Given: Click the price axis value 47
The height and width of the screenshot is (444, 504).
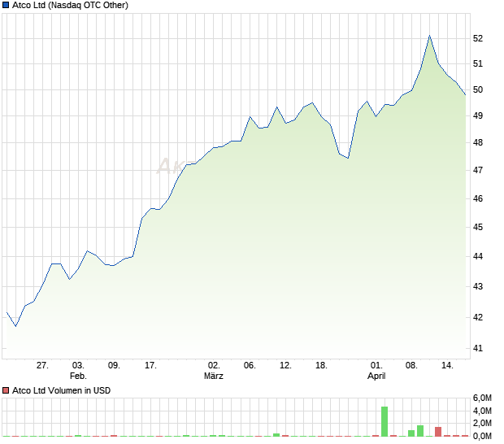Looking at the screenshot, I should (478, 170).
